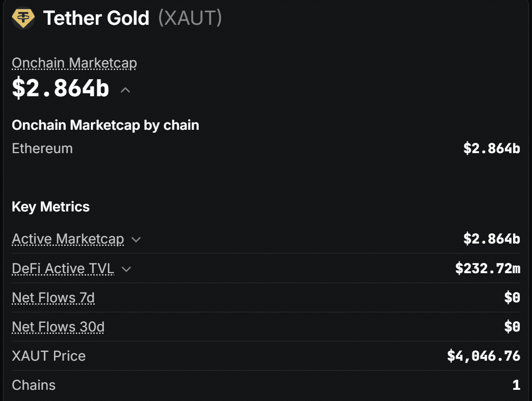This screenshot has width=532, height=401.
Task: Click the Tether Gold title text
Action: [96, 18]
